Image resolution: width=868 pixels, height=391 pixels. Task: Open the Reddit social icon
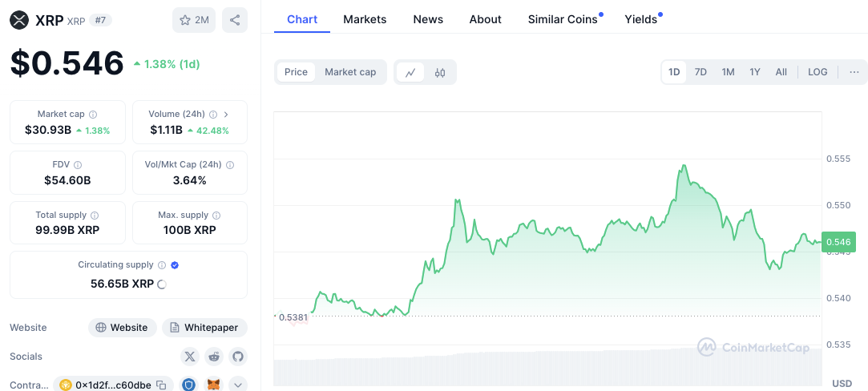pyautogui.click(x=214, y=357)
